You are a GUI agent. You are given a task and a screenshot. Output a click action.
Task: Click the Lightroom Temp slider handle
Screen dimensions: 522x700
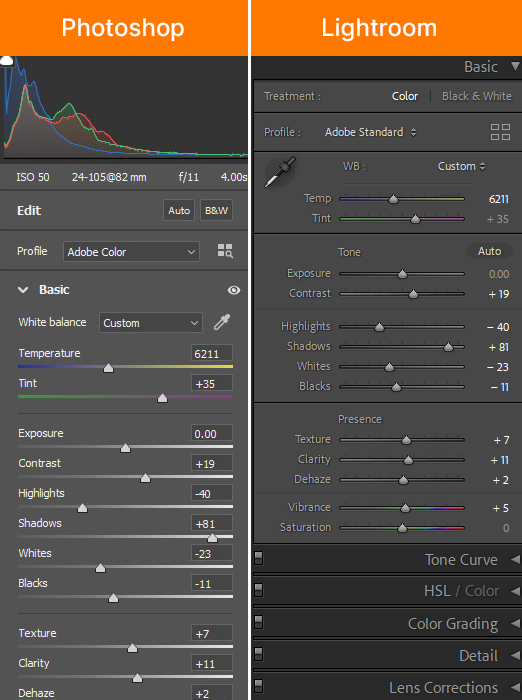[393, 199]
